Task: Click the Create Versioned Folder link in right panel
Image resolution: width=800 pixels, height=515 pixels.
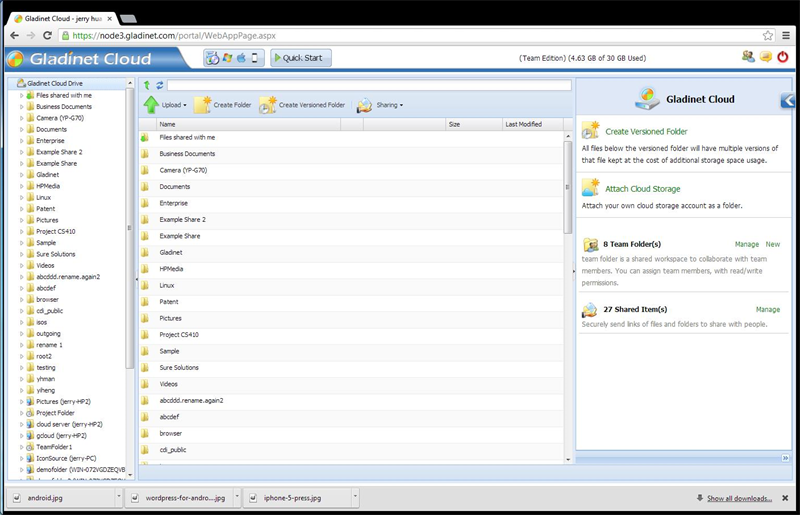Action: pos(646,132)
